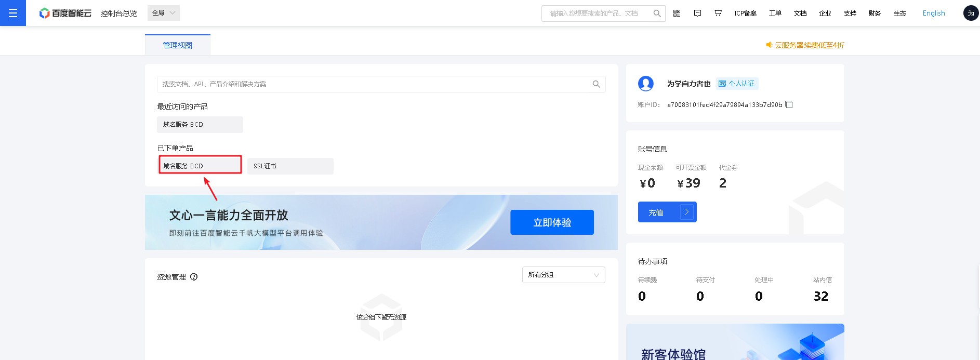Viewport: 980px width, 360px height.
Task: Click the 待续费 count 0
Action: click(x=642, y=296)
